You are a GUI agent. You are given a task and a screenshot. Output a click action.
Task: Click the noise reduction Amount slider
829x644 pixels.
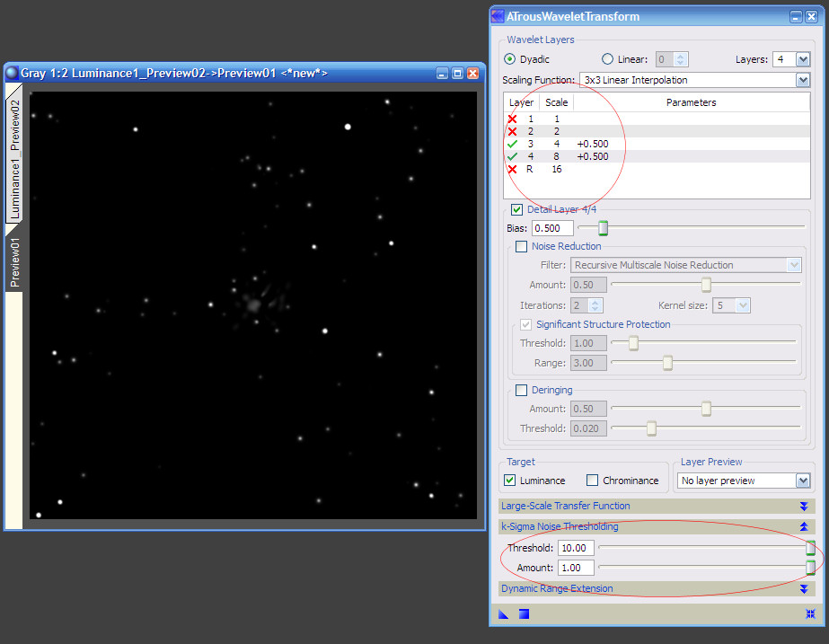point(706,285)
